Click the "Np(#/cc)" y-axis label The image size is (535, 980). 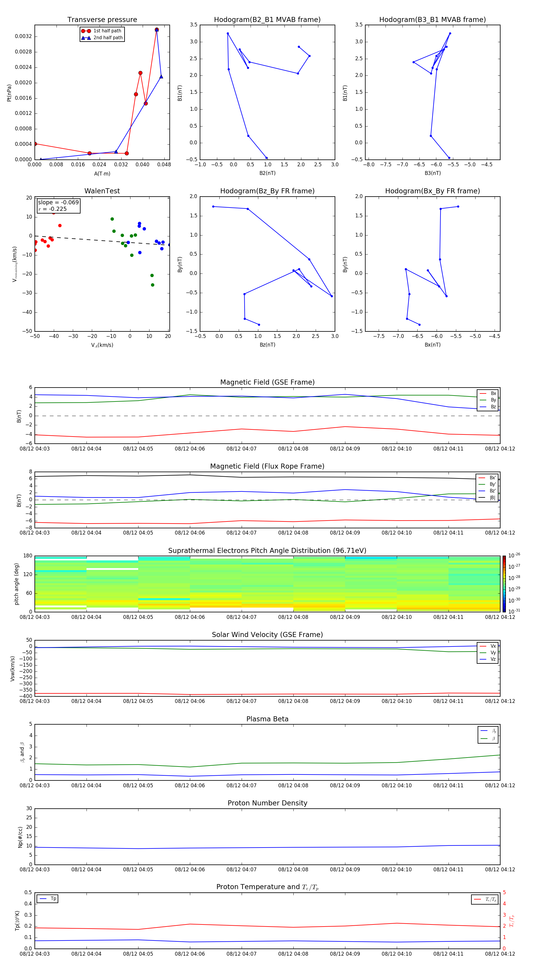coord(20,837)
